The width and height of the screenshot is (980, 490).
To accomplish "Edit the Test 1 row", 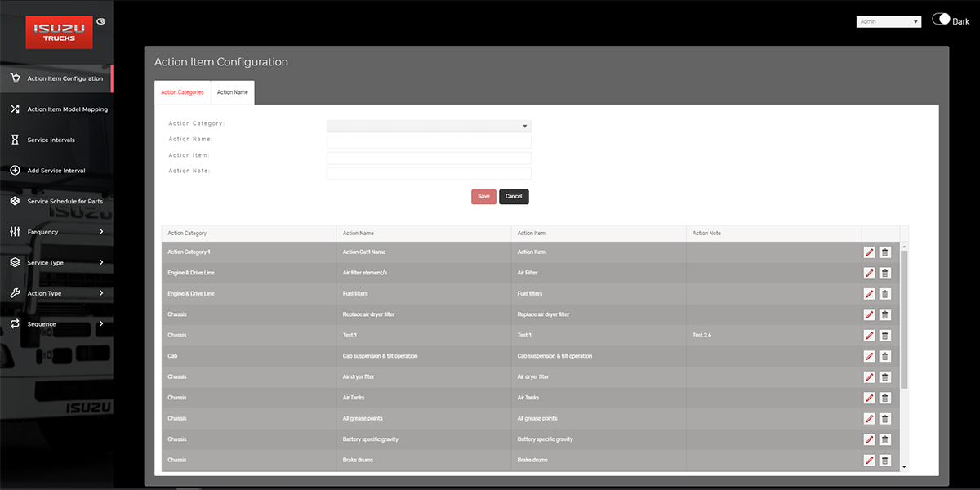I will click(x=869, y=336).
